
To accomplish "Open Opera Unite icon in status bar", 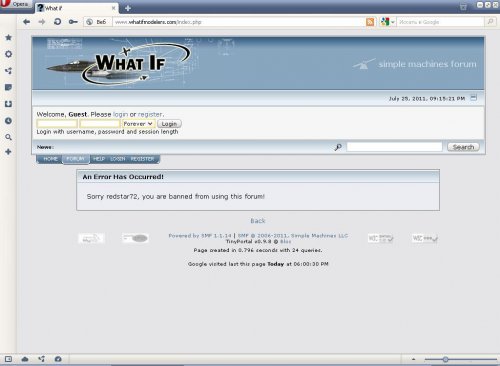I will [41, 359].
